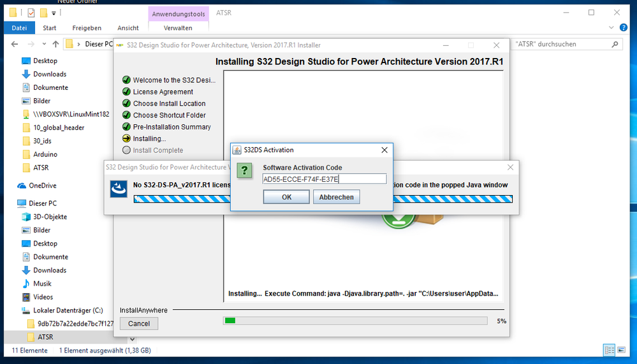The height and width of the screenshot is (364, 637).
Task: Select ATSR folder under drive C
Action: coord(45,337)
